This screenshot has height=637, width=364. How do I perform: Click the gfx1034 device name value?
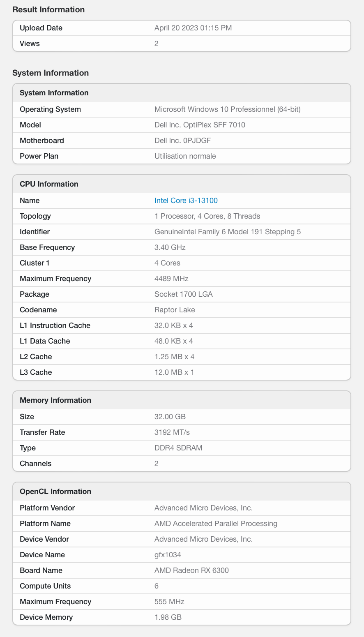(168, 555)
